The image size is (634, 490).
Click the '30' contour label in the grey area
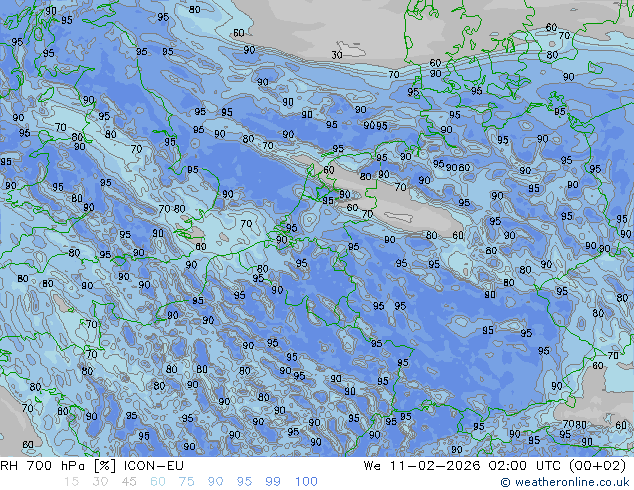click(x=337, y=55)
